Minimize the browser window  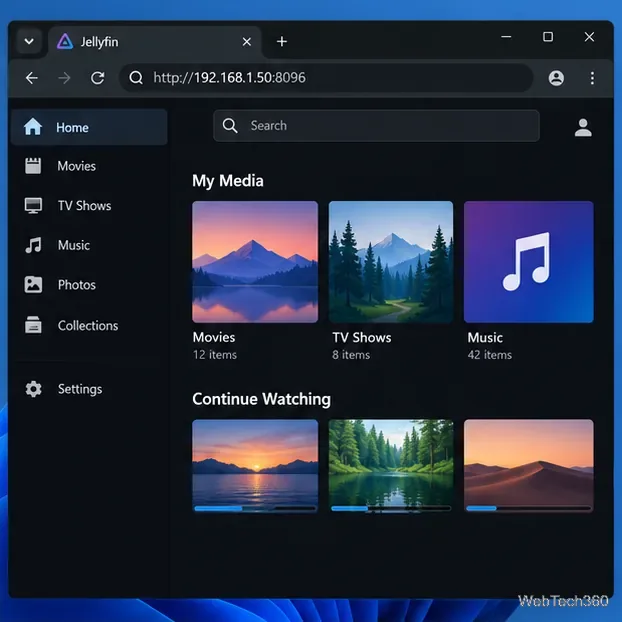506,37
